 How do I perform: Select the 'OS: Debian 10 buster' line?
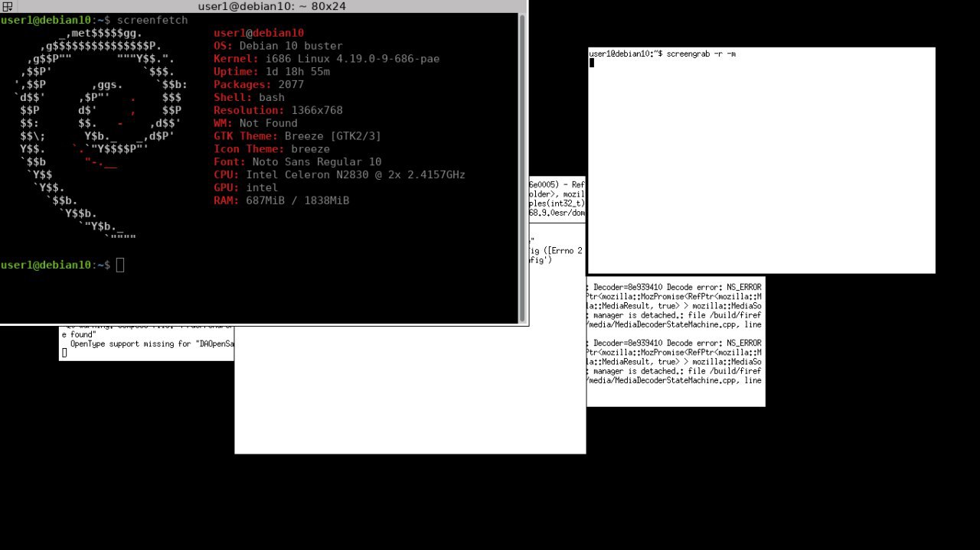pyautogui.click(x=278, y=46)
